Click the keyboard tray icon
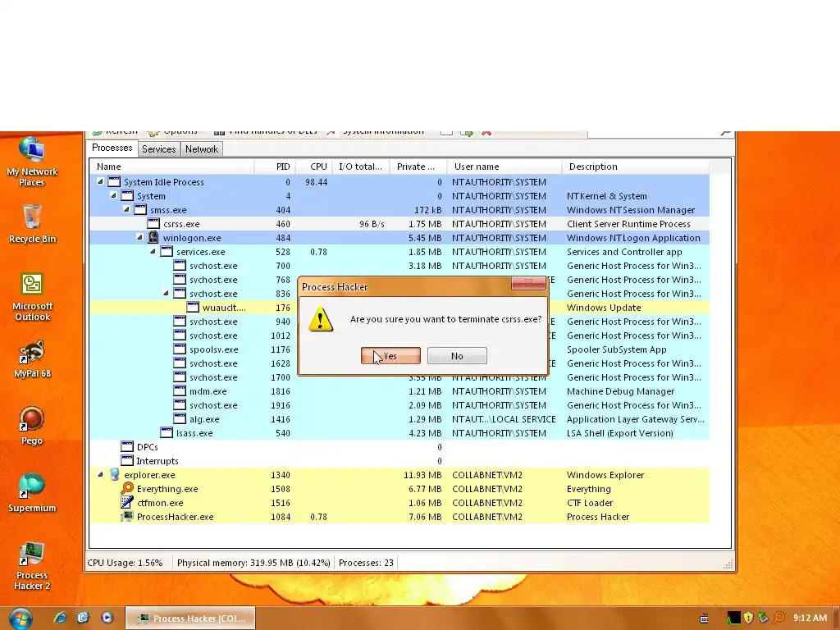This screenshot has width=840, height=630. 705,619
